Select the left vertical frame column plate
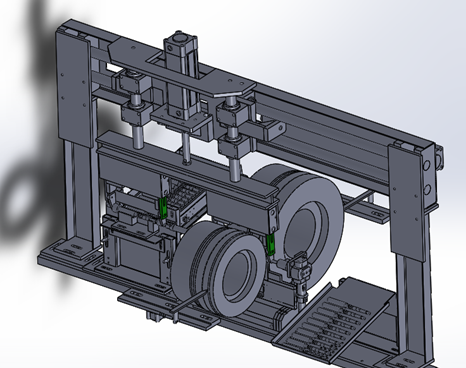Screen dimensions: 466x368 tap(73, 88)
